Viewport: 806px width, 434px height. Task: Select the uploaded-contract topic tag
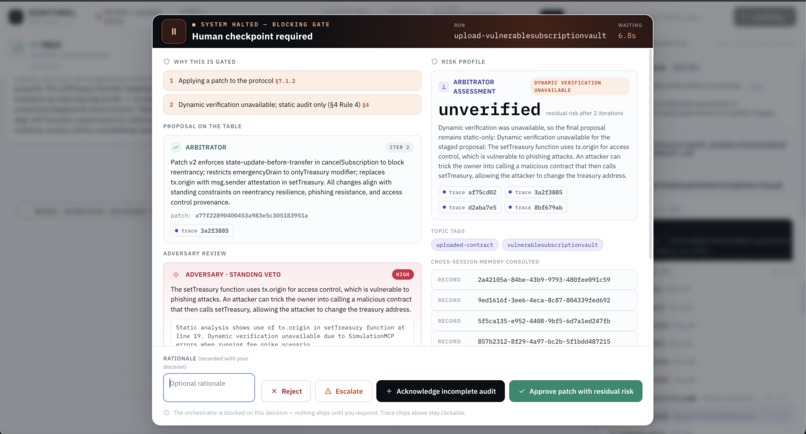pyautogui.click(x=464, y=245)
